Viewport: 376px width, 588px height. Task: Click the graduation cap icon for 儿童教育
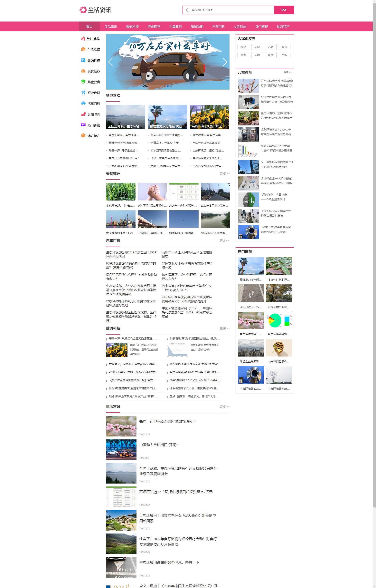coord(83,82)
